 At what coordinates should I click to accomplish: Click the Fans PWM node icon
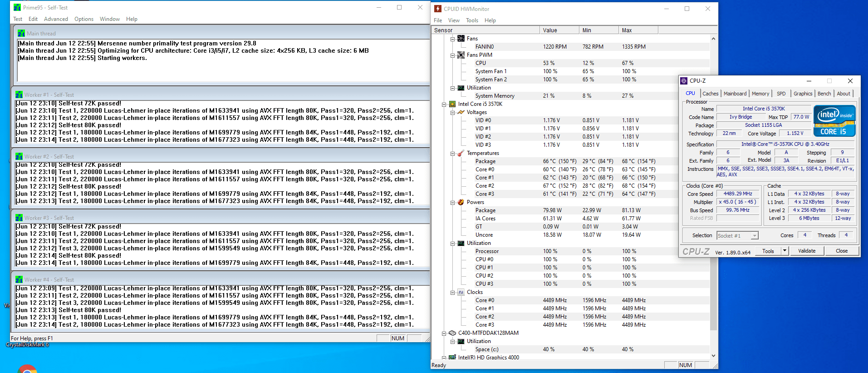pos(461,55)
